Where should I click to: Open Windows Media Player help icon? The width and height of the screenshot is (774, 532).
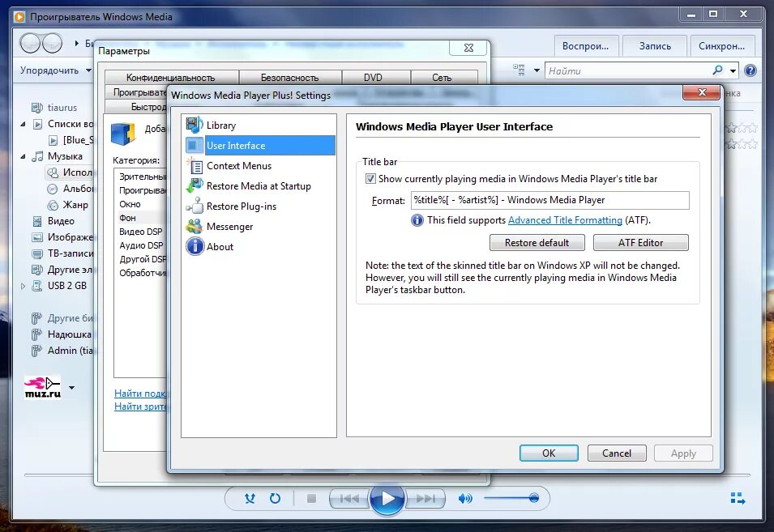pos(750,70)
